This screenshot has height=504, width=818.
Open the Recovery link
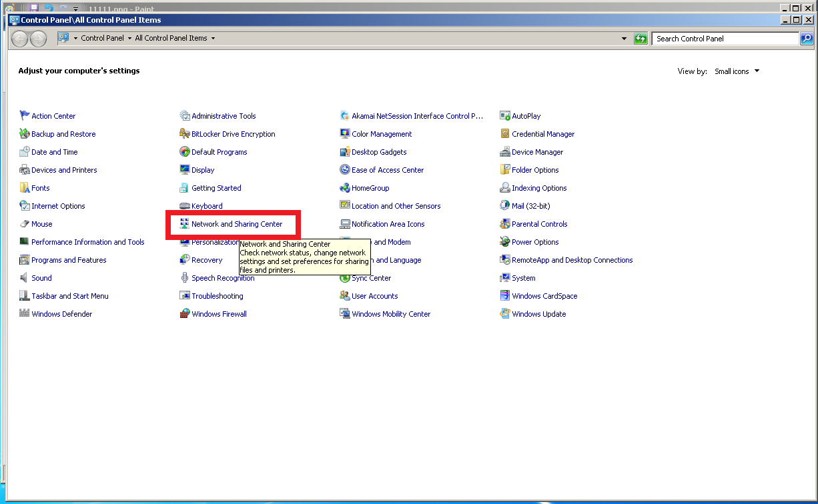click(x=207, y=260)
